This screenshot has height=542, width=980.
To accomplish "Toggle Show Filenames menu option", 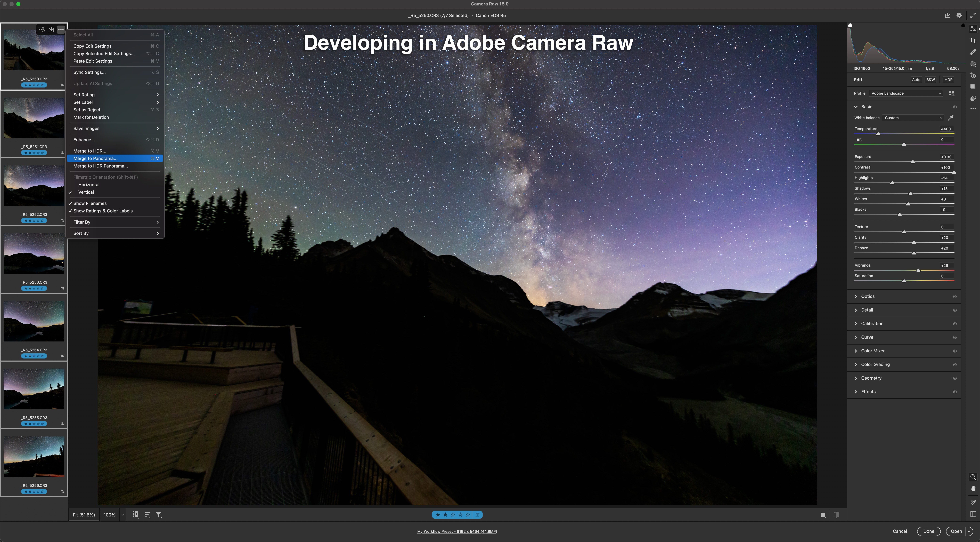I will point(90,203).
